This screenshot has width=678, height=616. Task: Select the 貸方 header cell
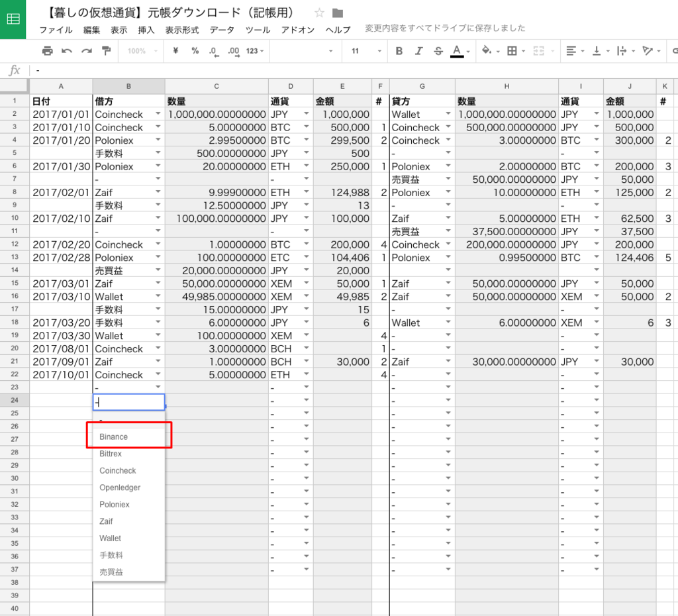coord(422,101)
